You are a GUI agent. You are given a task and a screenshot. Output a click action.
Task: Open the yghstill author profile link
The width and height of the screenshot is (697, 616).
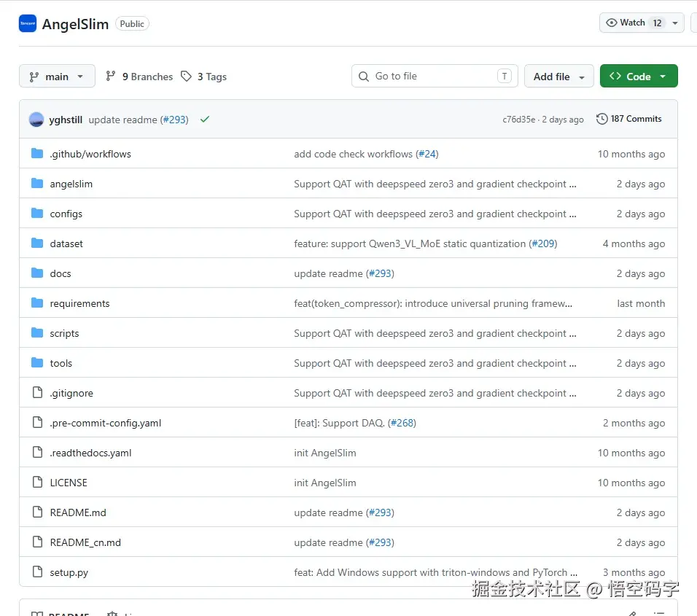coord(66,120)
